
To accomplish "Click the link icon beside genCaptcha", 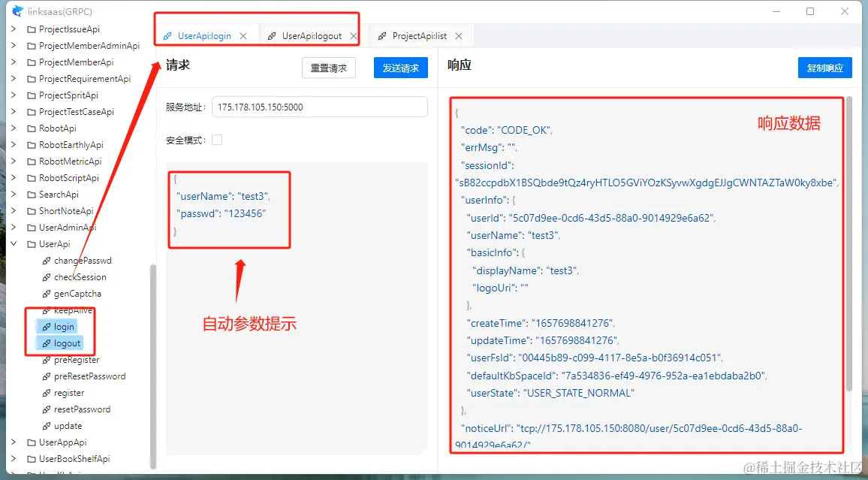I will tap(47, 294).
